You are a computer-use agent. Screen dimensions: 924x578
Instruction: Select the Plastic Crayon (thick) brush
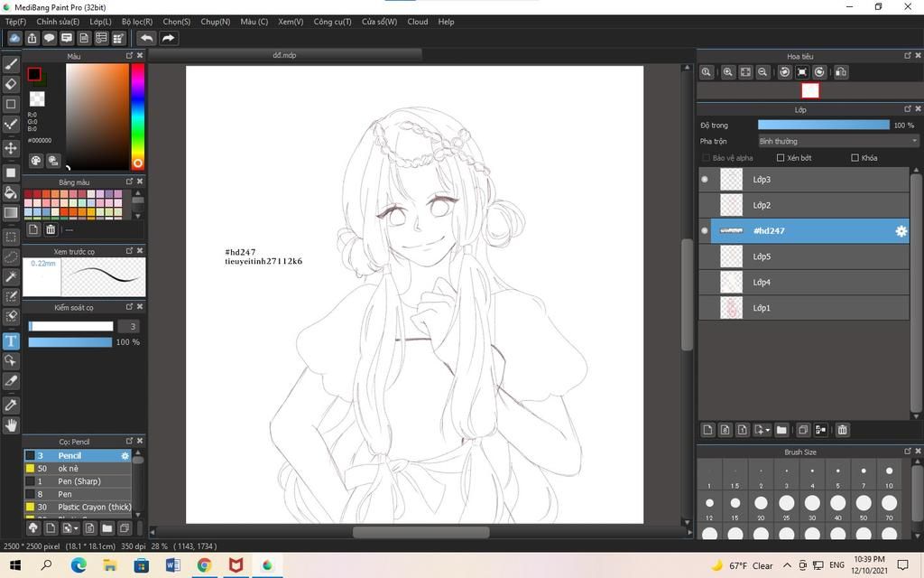78,508
